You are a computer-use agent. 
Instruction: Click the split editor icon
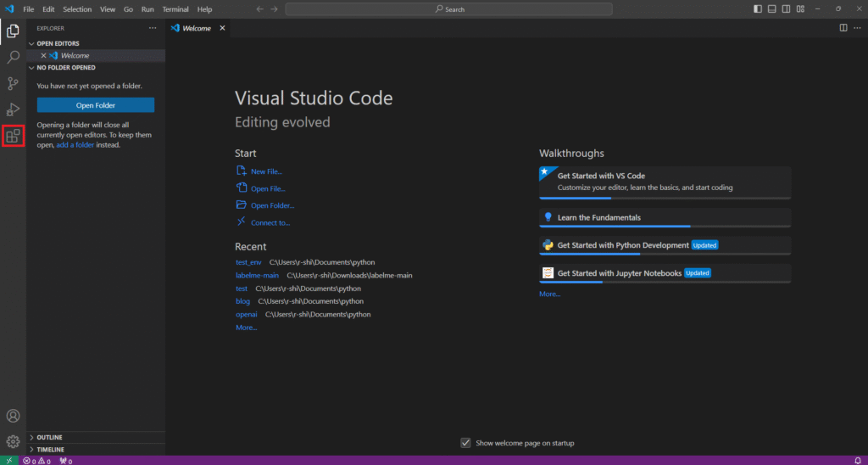[x=843, y=28]
